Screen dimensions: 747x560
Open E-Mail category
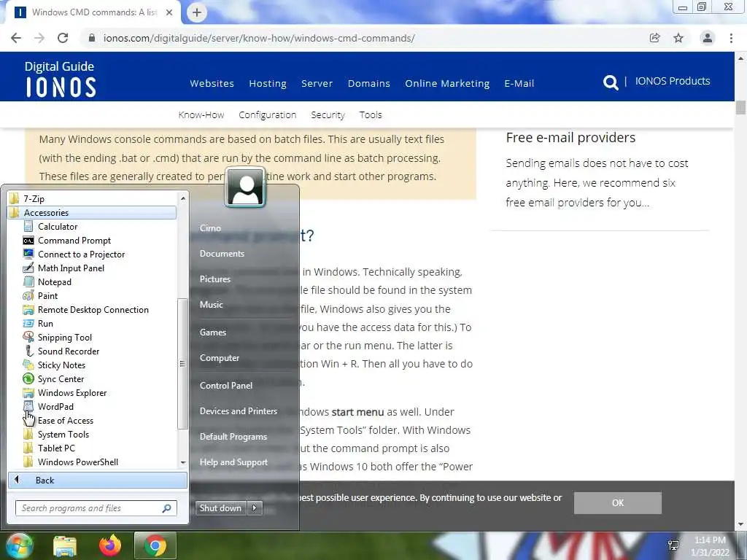(x=519, y=83)
